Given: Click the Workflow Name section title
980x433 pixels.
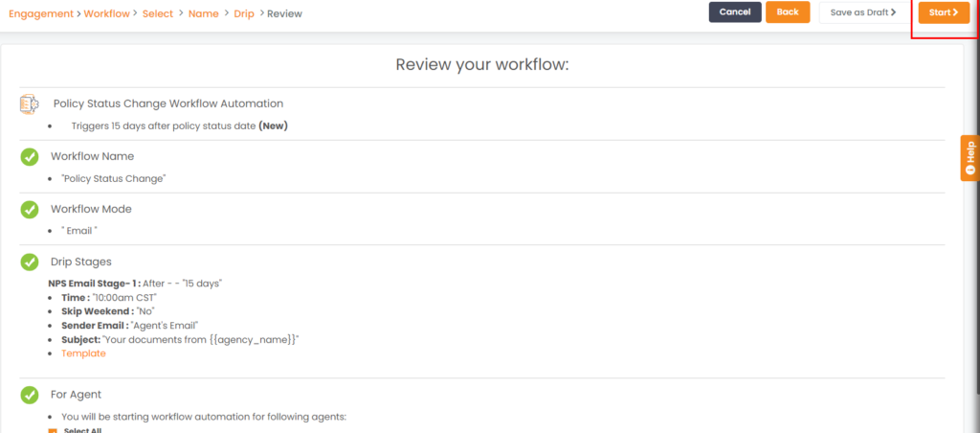Looking at the screenshot, I should pyautogui.click(x=93, y=156).
